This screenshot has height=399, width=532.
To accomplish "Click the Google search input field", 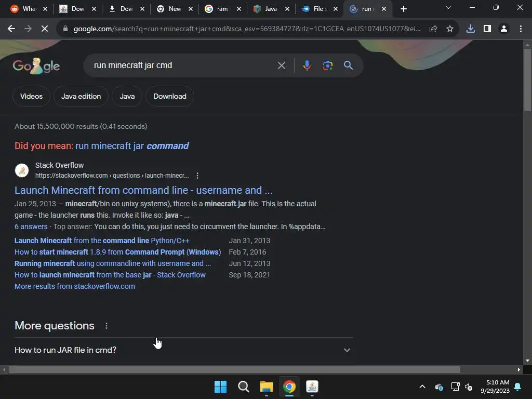I will pyautogui.click(x=183, y=65).
